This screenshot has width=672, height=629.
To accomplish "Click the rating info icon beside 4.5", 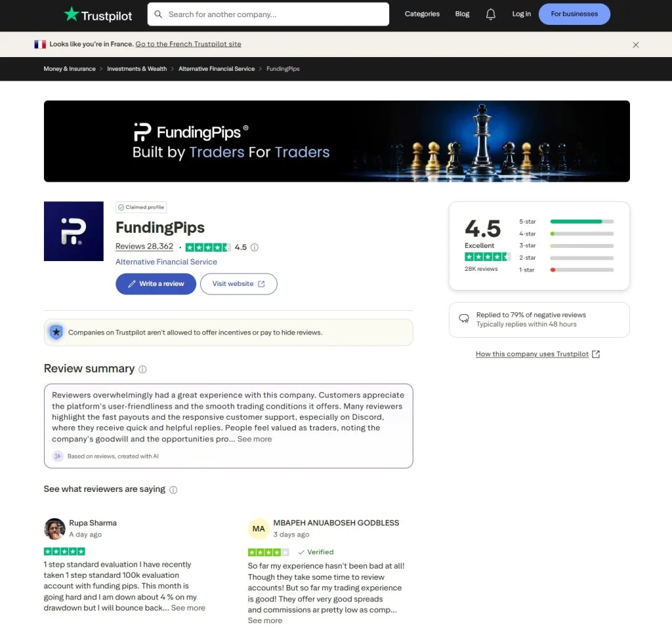I will [x=255, y=247].
